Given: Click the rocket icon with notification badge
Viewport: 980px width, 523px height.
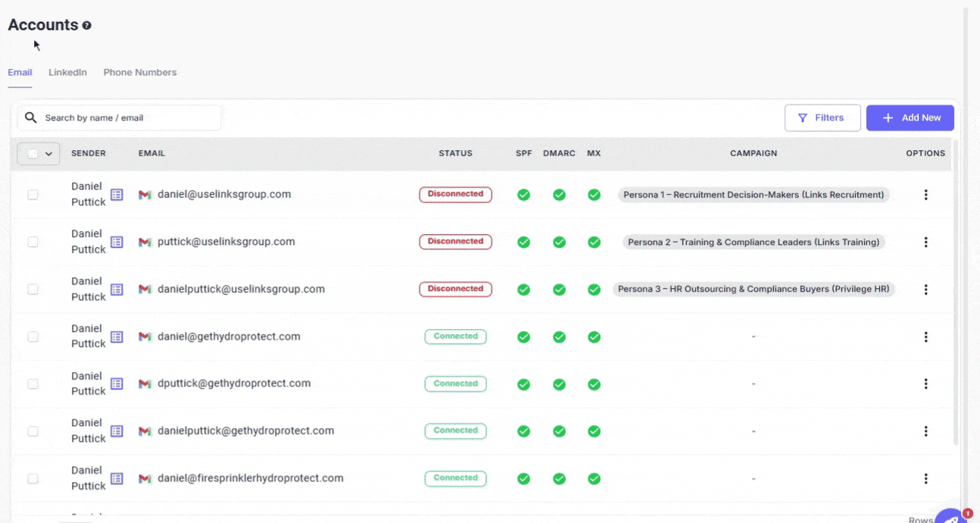Looking at the screenshot, I should pyautogui.click(x=950, y=517).
